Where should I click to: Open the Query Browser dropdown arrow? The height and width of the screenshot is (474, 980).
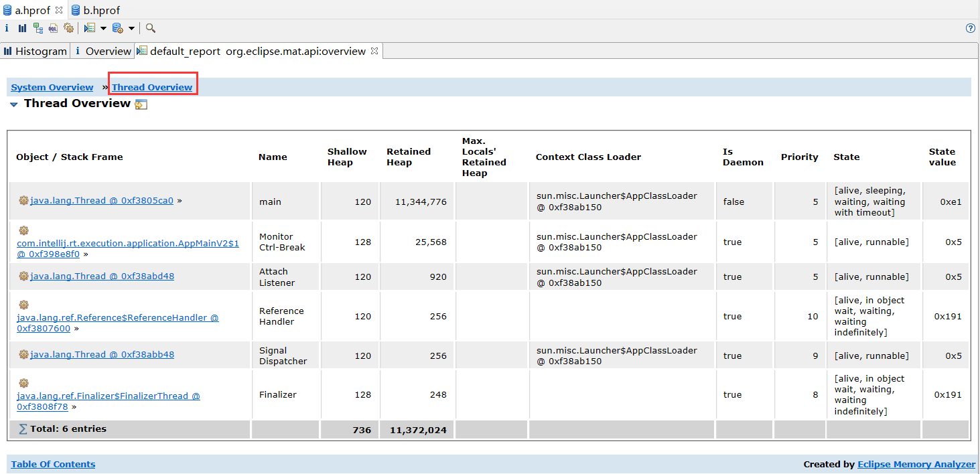click(x=131, y=28)
